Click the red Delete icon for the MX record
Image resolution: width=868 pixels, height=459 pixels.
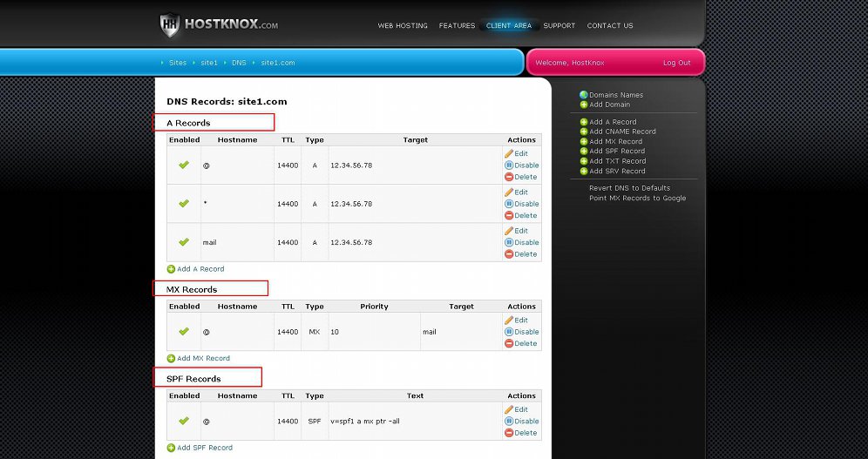(x=509, y=343)
